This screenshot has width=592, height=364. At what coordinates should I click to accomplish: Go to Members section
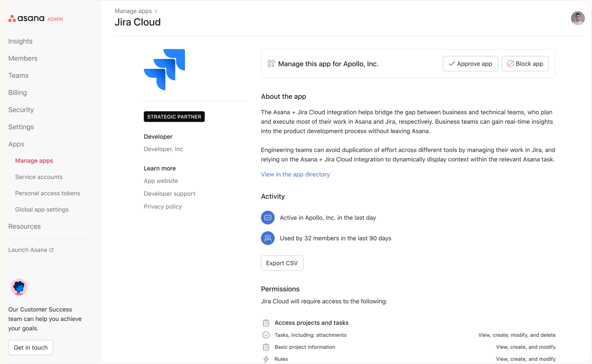(x=23, y=58)
